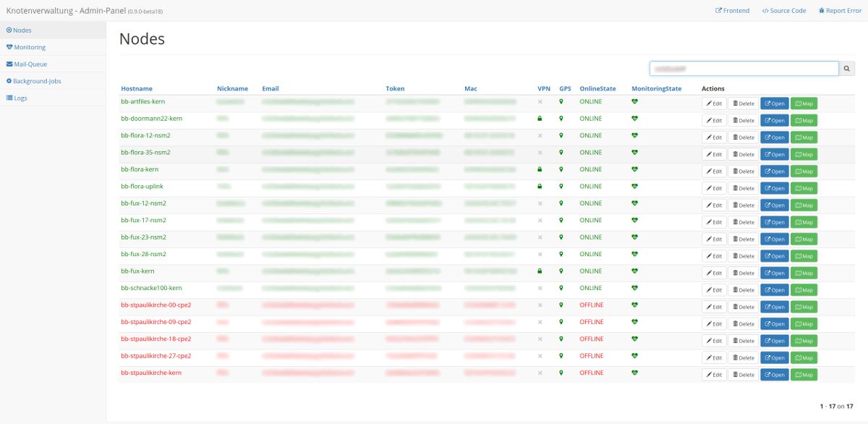
Task: Edit the bb-flora-12-nsm2 node
Action: (713, 137)
